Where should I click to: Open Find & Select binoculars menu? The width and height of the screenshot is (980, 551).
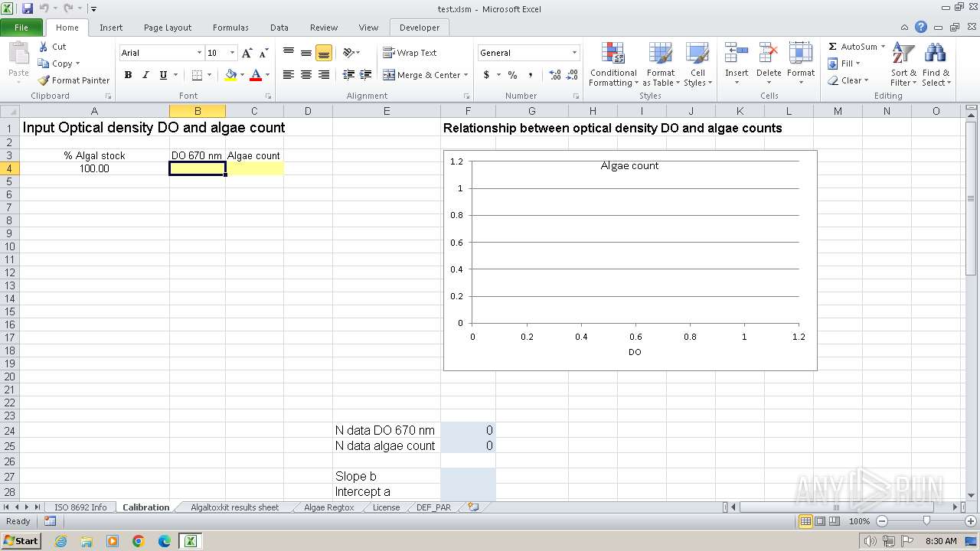pos(936,64)
